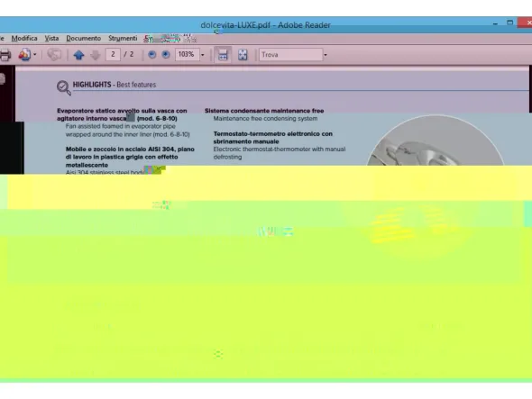Screen dimensions: 532x399
Task: Click the zoom in round button
Action: [x=166, y=54]
